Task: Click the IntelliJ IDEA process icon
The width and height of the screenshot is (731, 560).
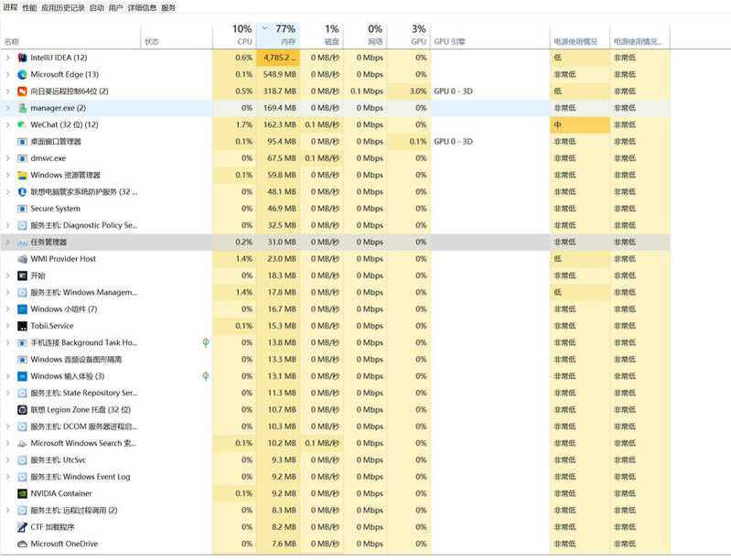Action: pyautogui.click(x=22, y=58)
